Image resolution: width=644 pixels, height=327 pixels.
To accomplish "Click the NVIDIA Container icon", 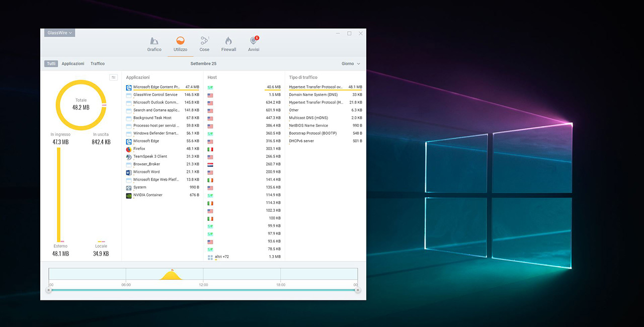I will (x=129, y=195).
